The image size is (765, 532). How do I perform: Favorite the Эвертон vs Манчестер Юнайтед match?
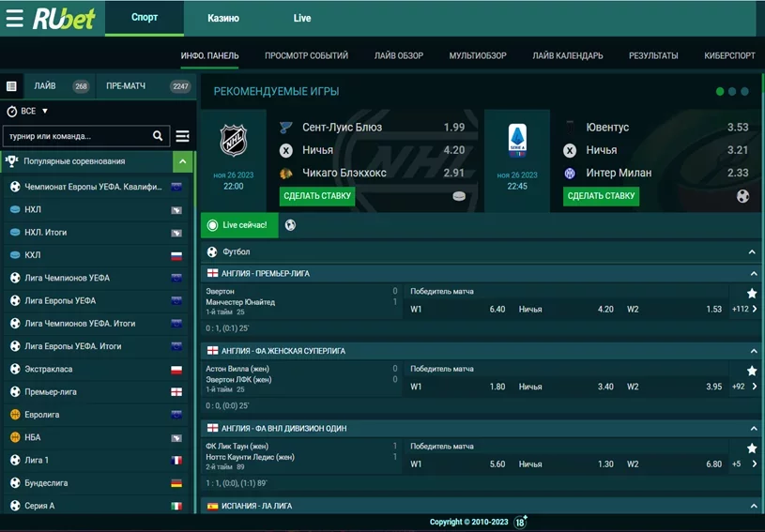coord(752,293)
